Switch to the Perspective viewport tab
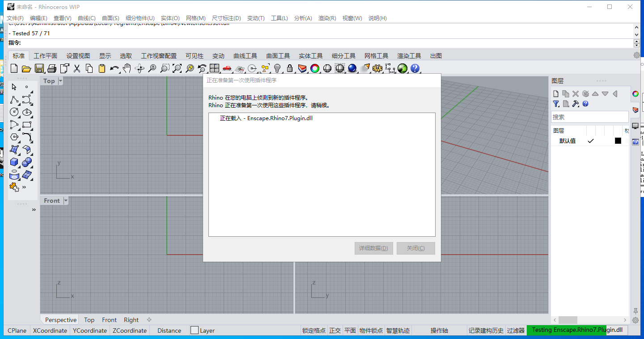644x339 pixels. pyautogui.click(x=61, y=320)
